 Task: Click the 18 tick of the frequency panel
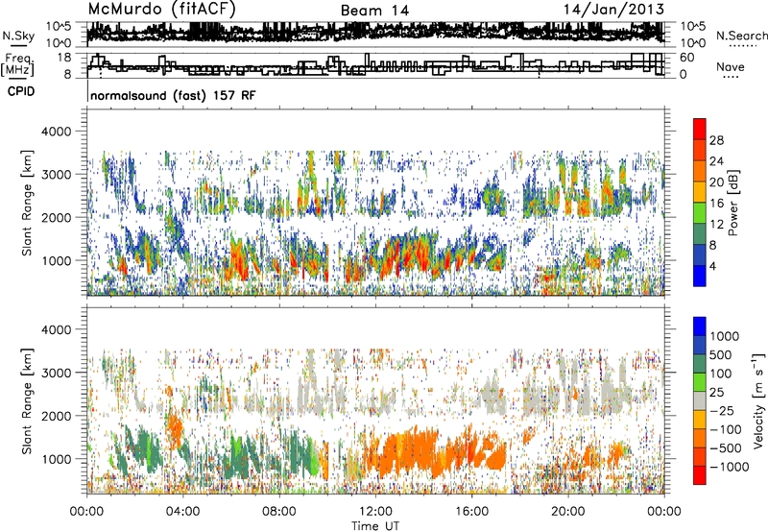pyautogui.click(x=64, y=58)
